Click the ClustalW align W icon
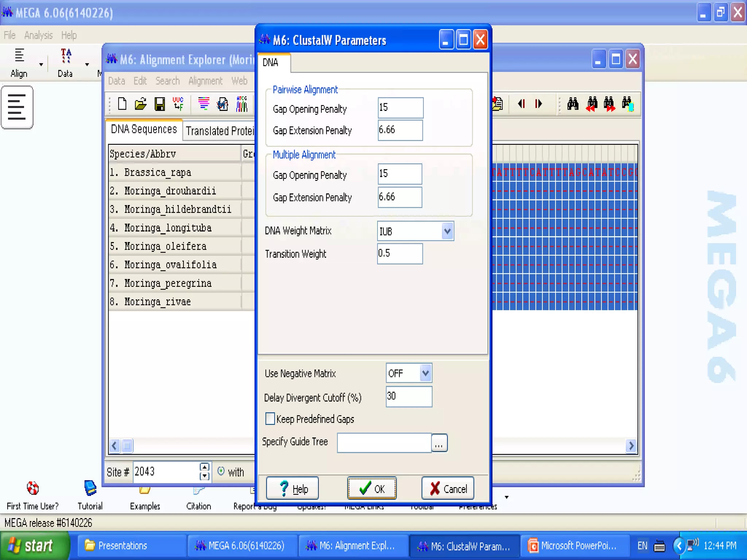This screenshot has height=560, width=747. [222, 104]
